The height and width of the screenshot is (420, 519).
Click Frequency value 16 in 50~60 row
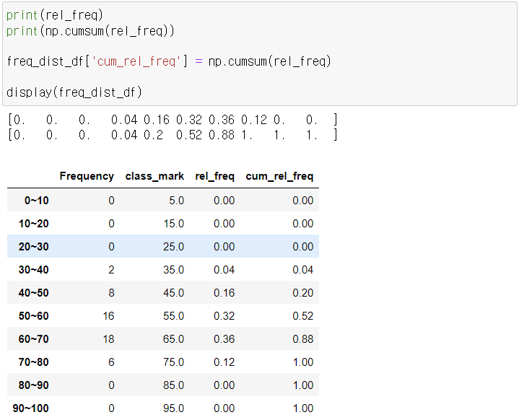[x=108, y=316]
